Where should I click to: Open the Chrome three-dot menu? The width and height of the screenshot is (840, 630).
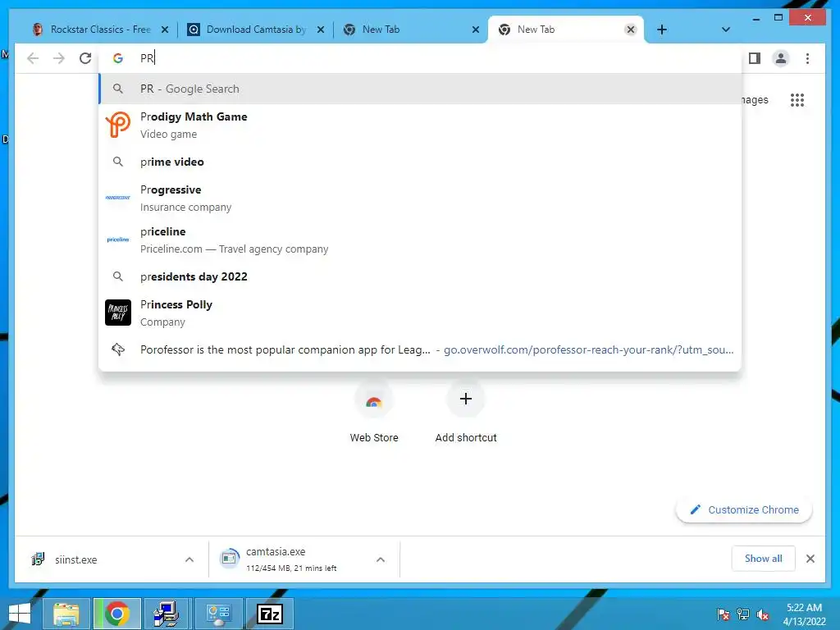(807, 58)
